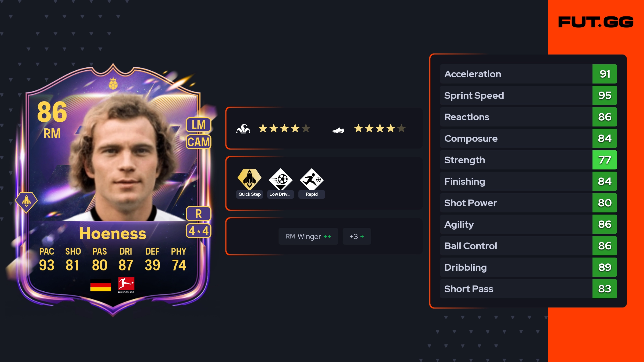Open the FUT.GG logo
The image size is (644, 362).
[596, 22]
